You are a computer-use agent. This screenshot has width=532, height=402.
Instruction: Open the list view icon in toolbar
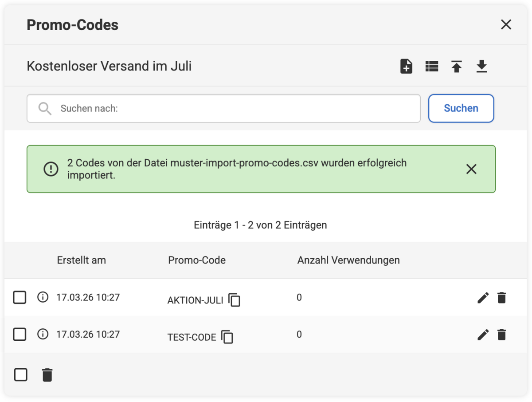432,67
